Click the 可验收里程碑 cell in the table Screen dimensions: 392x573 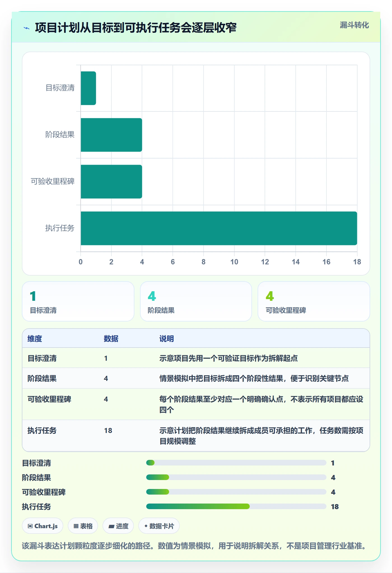[49, 399]
